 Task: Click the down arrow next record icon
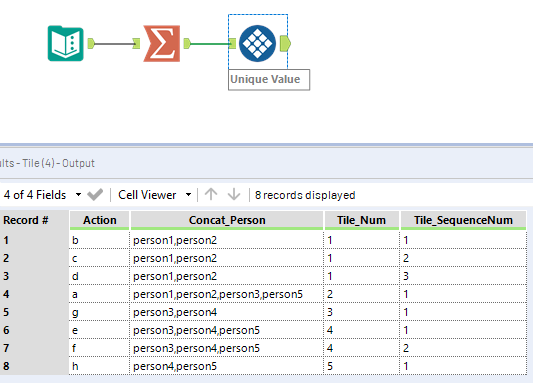point(234,195)
